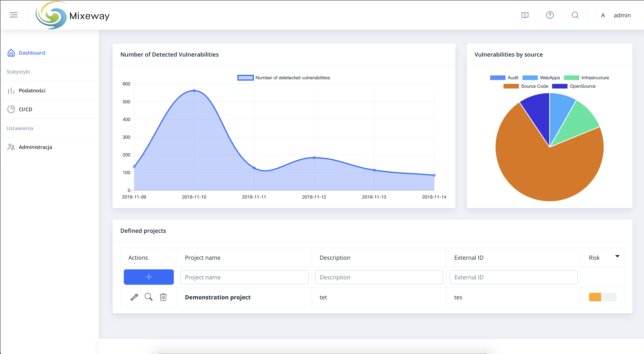Click the Demonstration project risk indicator bar
The height and width of the screenshot is (354, 644).
point(602,297)
